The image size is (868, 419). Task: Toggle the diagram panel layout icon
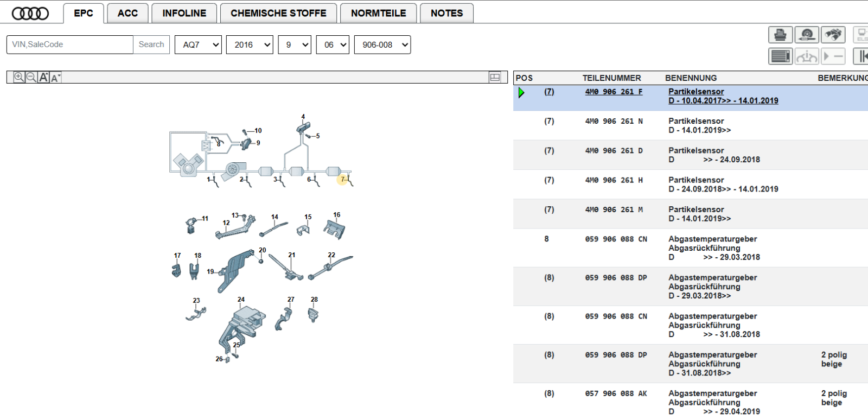pyautogui.click(x=495, y=77)
